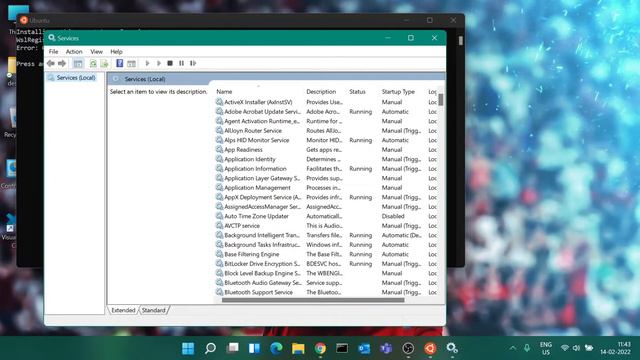This screenshot has width=640, height=360.
Task: Select the AssignedAccessManager Service row
Action: pos(327,207)
